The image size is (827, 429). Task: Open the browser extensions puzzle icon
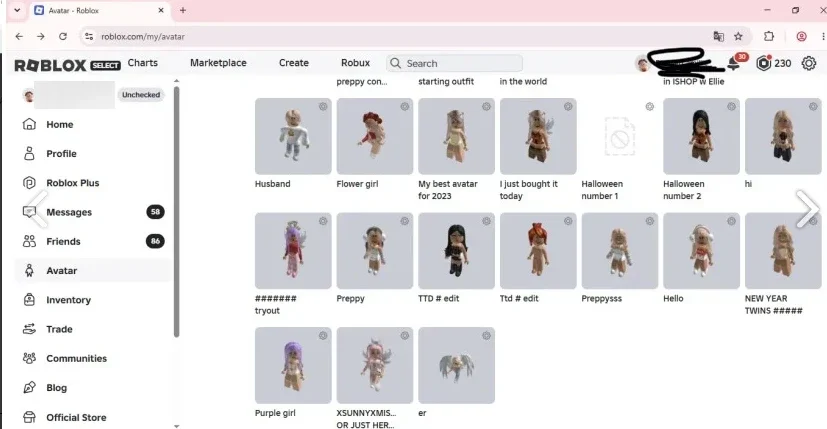769,36
